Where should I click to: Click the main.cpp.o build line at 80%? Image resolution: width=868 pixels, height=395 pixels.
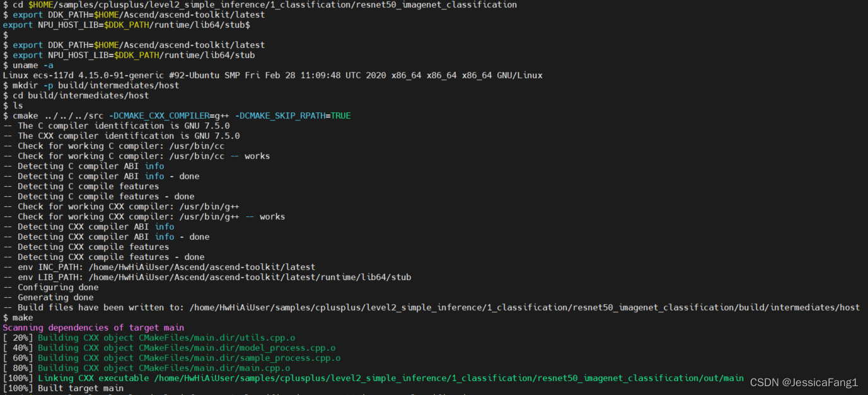pyautogui.click(x=146, y=368)
